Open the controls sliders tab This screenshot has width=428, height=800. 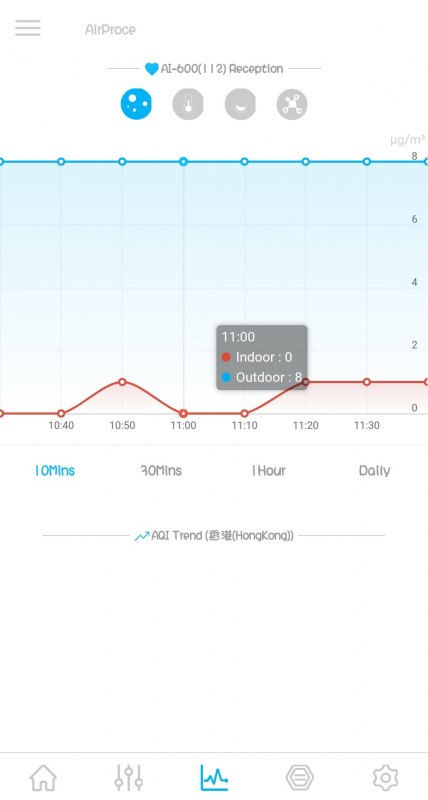(129, 778)
